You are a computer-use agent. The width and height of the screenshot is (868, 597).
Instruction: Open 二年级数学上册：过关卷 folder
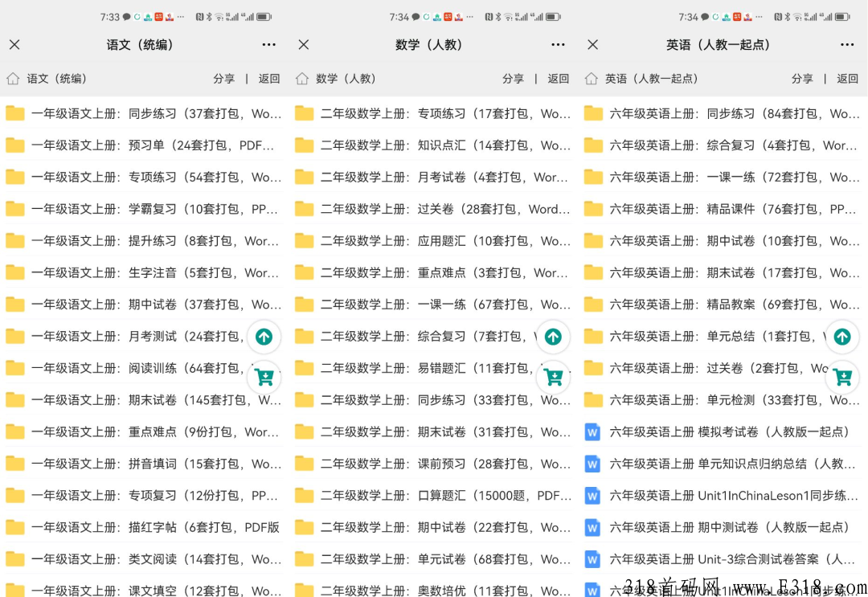(x=433, y=209)
